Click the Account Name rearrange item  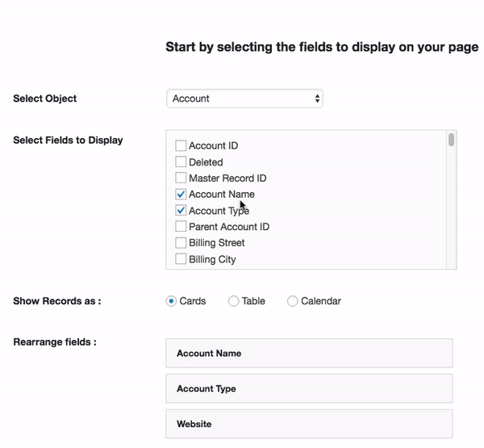309,353
